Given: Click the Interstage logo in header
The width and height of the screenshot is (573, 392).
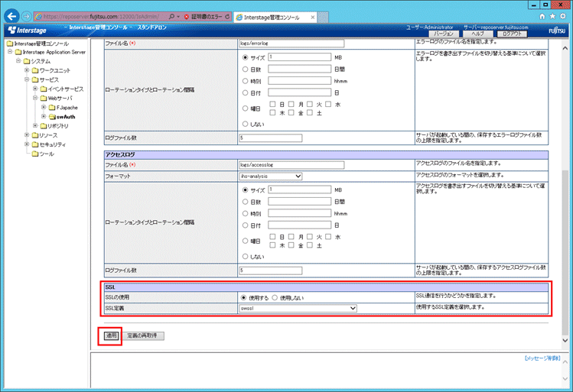Looking at the screenshot, I should point(28,31).
